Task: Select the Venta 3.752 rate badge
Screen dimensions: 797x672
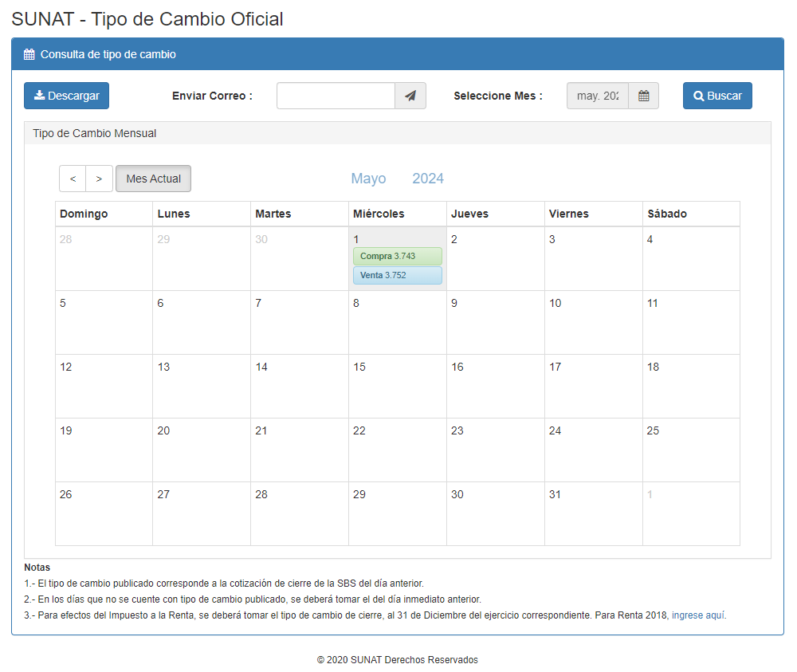Action: point(398,275)
